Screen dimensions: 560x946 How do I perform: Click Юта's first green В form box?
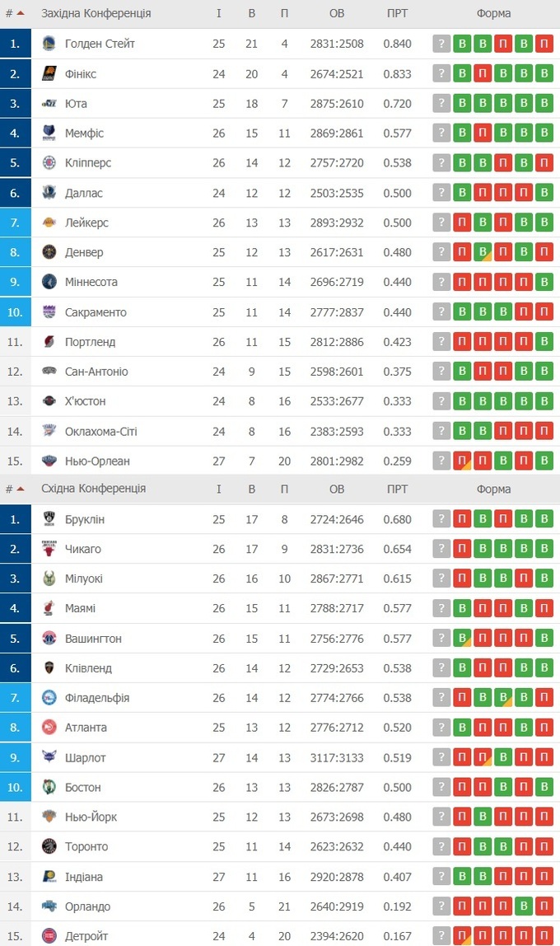point(463,104)
